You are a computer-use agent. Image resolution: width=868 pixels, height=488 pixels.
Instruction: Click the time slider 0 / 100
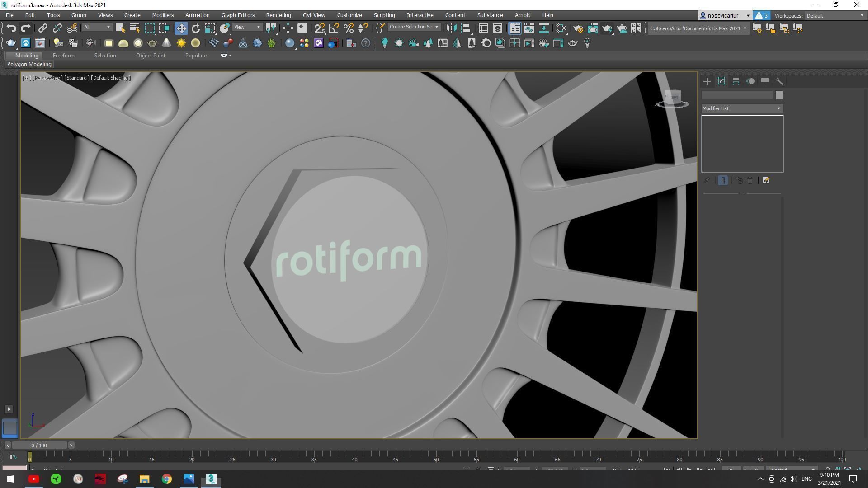tap(40, 446)
